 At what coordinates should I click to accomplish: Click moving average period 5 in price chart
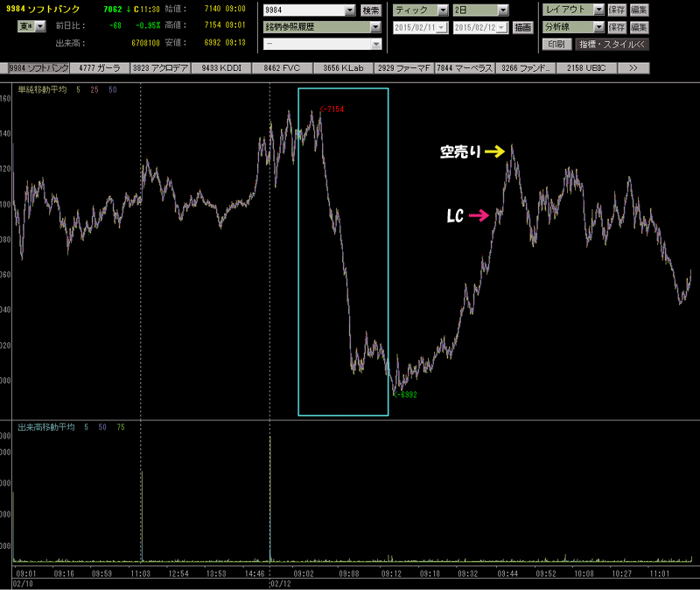coord(78,90)
